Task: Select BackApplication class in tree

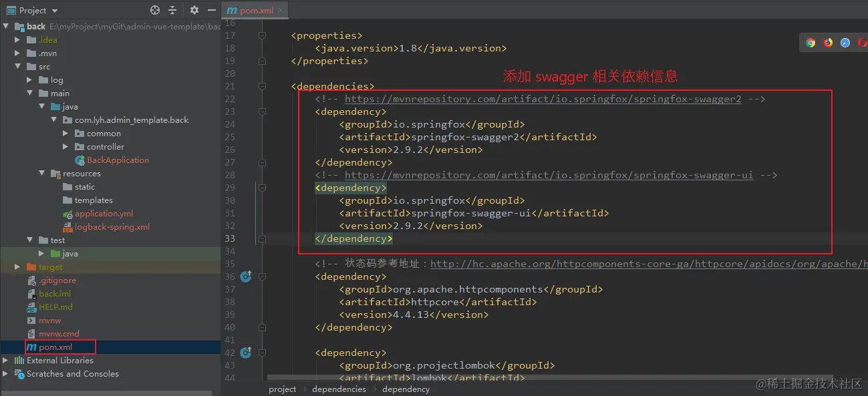Action: click(x=118, y=160)
